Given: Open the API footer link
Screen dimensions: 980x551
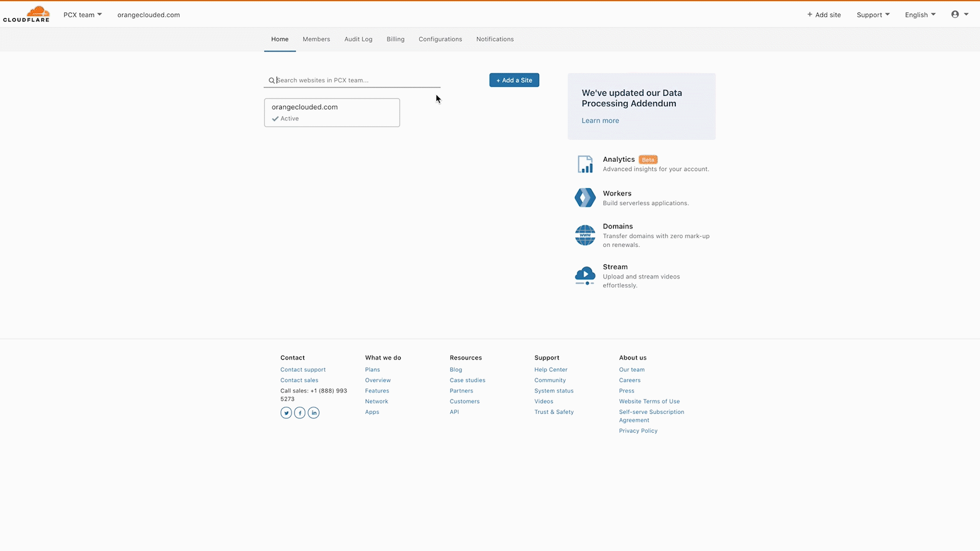Looking at the screenshot, I should [454, 412].
